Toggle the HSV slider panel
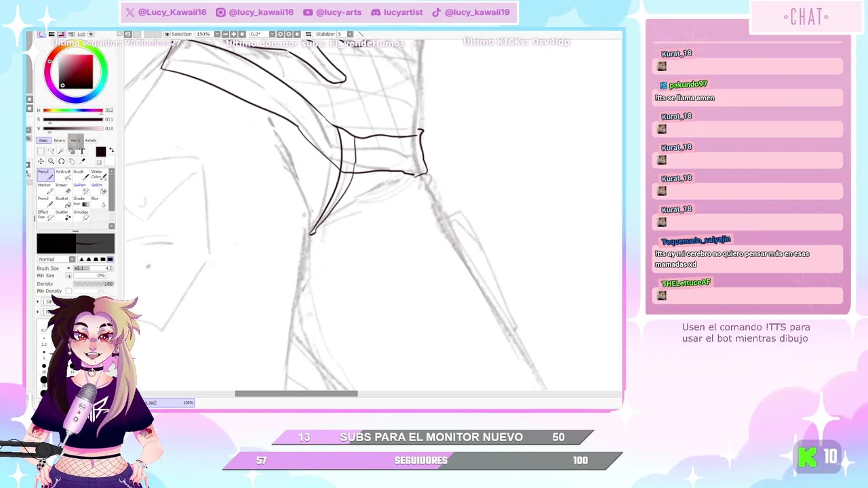This screenshot has width=868, height=488. point(61,34)
